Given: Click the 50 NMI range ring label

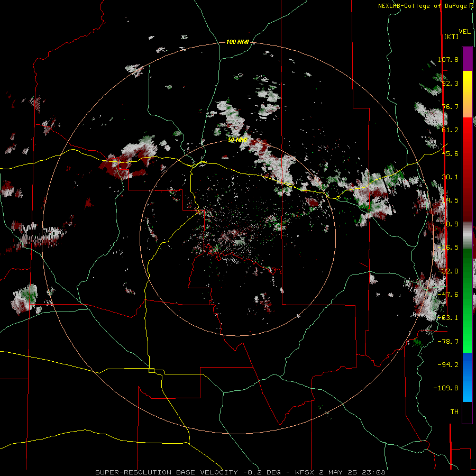Looking at the screenshot, I should click(x=237, y=140).
